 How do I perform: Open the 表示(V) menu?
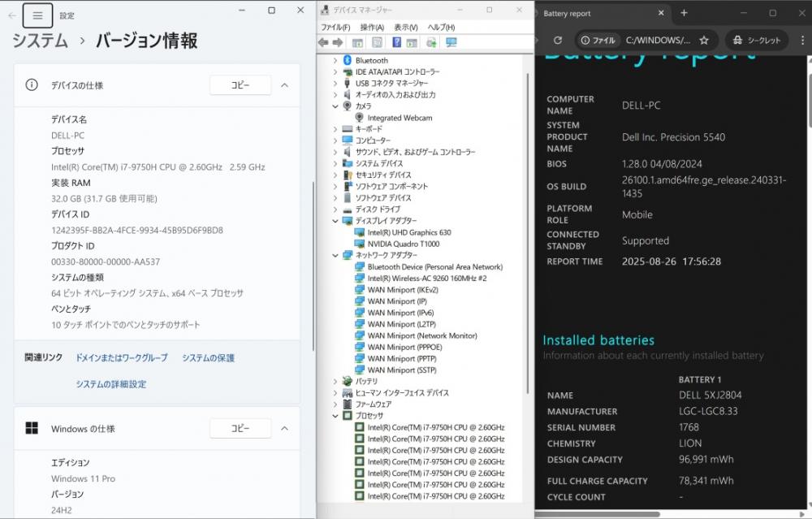pos(405,27)
